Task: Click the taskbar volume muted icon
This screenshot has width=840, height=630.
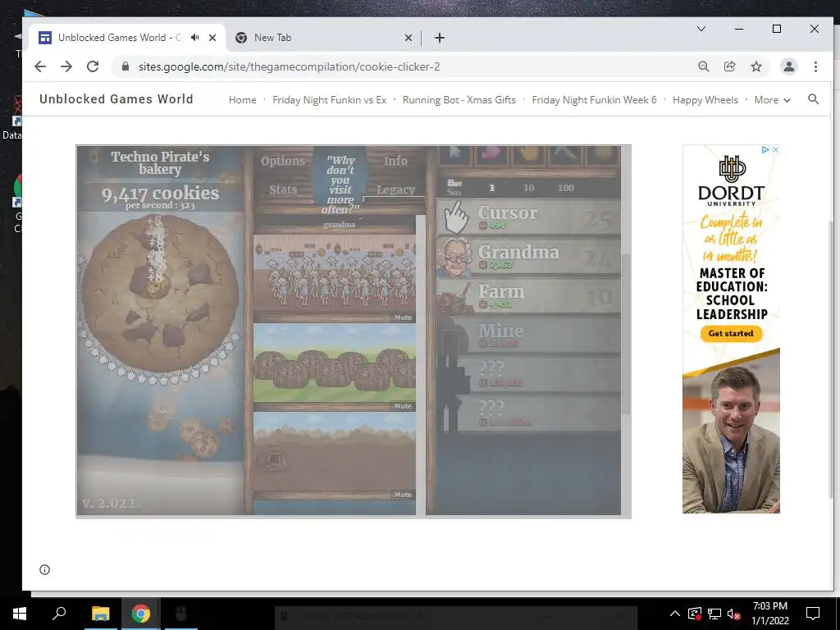Action: pos(733,614)
